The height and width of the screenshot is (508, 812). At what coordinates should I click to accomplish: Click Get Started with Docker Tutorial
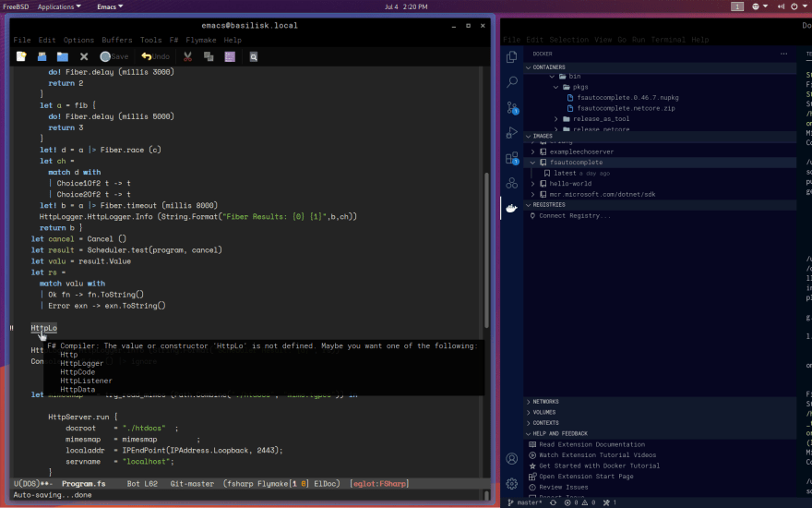pyautogui.click(x=599, y=466)
